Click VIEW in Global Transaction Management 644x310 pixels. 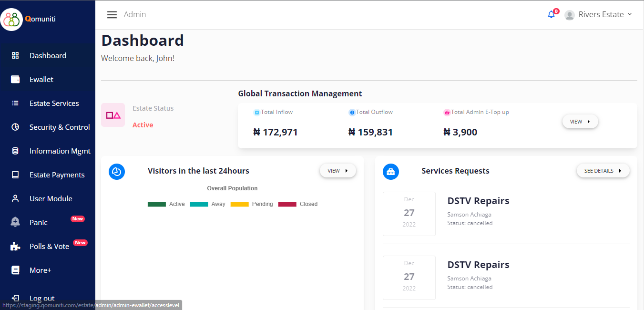click(x=580, y=122)
